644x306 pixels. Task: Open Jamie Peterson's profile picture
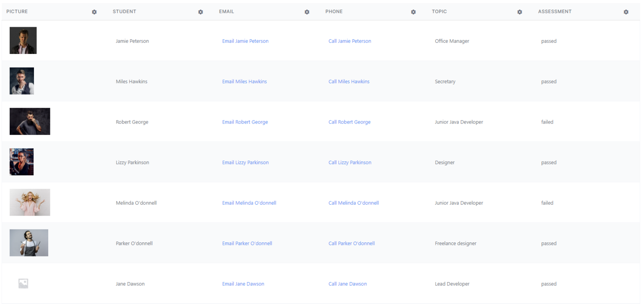23,41
